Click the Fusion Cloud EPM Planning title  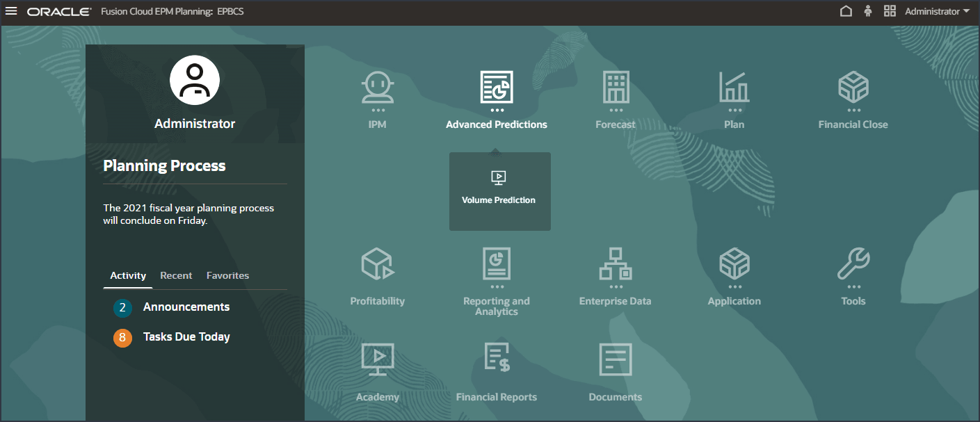[x=172, y=12]
